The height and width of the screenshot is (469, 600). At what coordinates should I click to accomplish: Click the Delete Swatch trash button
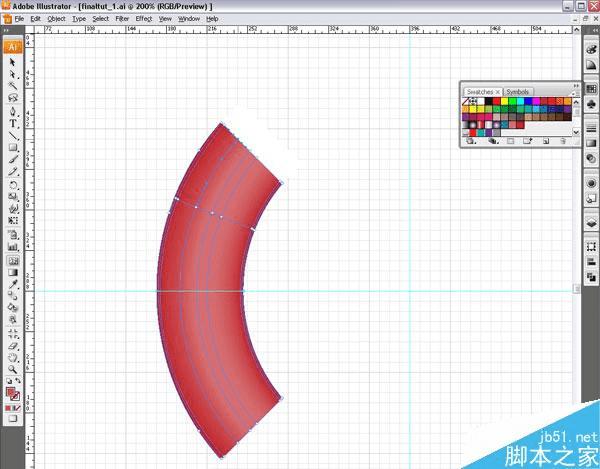(562, 141)
